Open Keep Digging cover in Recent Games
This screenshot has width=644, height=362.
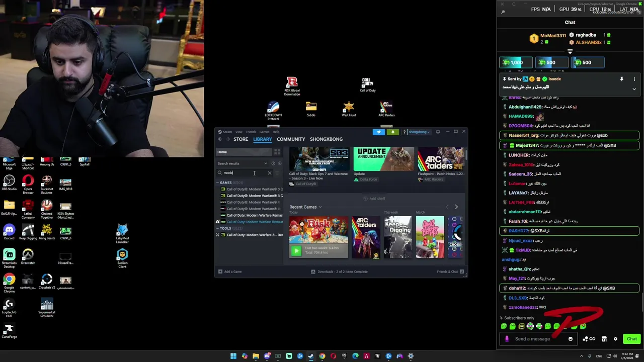[x=398, y=237]
